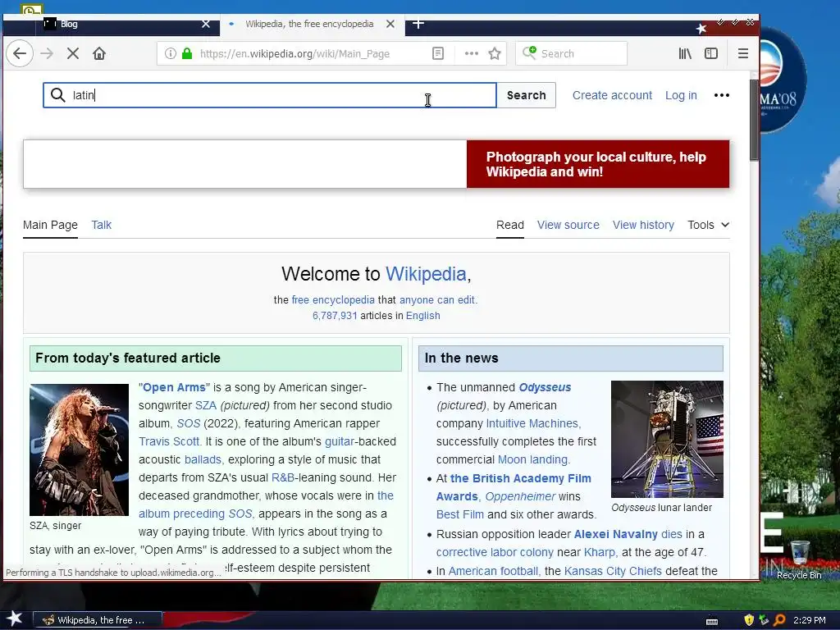The image size is (840, 630).
Task: Open the Open Arms featured article link
Action: coord(174,387)
